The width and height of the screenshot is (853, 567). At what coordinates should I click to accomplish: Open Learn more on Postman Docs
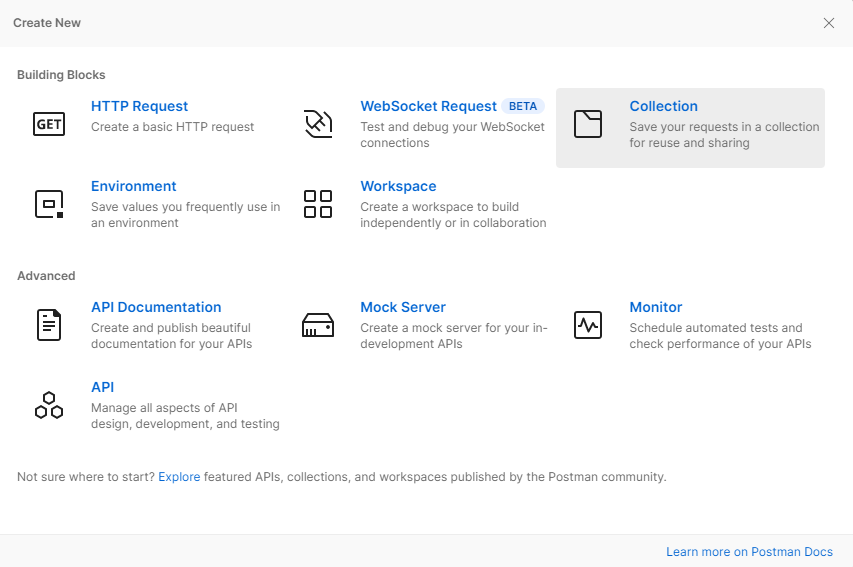tap(749, 552)
